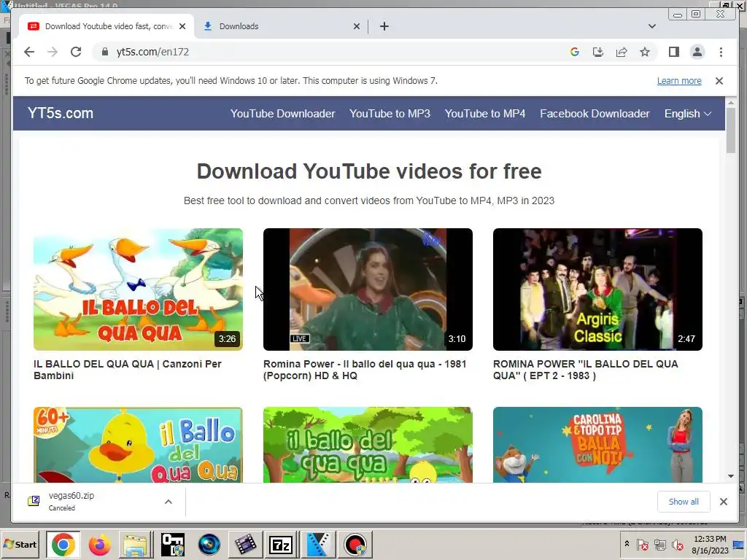Open the camera lens app in taskbar
The height and width of the screenshot is (560, 747).
[209, 545]
